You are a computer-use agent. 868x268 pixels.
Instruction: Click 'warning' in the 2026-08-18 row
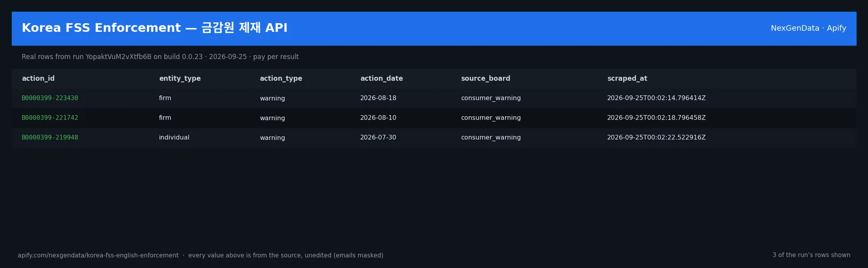272,98
